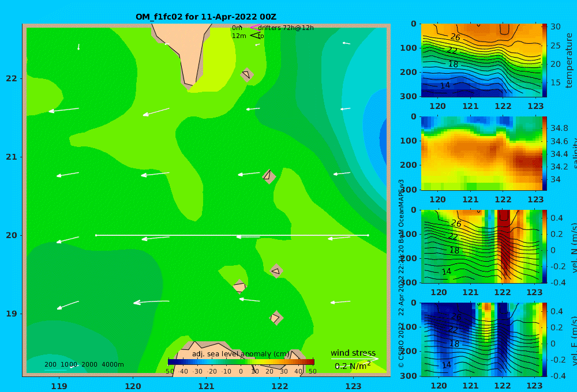Viewport: 577px width, 392px height.
Task: Click the island near 19.35N 121.45E
Action: (x=239, y=286)
